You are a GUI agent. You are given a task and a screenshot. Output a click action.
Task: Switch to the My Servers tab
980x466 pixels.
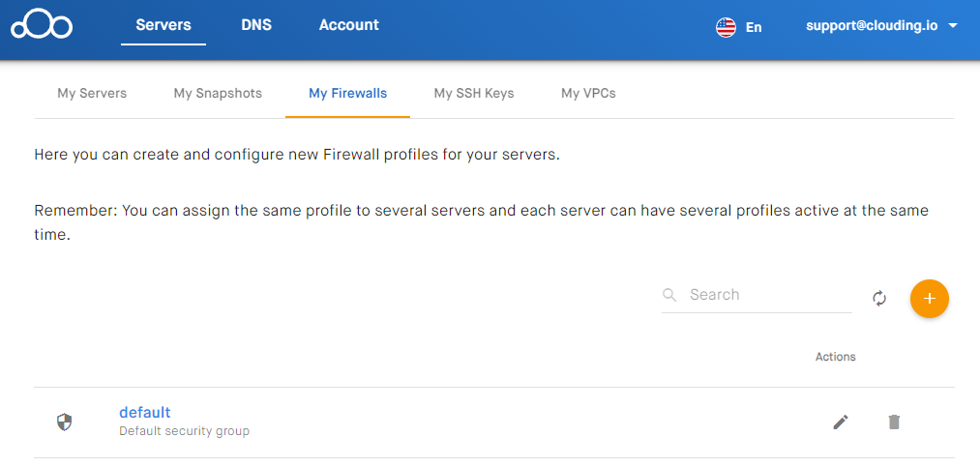(92, 94)
